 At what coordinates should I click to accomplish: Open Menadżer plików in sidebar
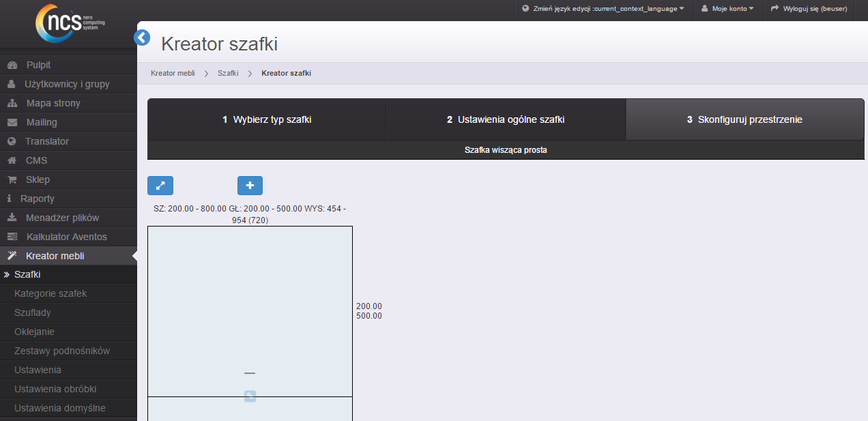(62, 218)
